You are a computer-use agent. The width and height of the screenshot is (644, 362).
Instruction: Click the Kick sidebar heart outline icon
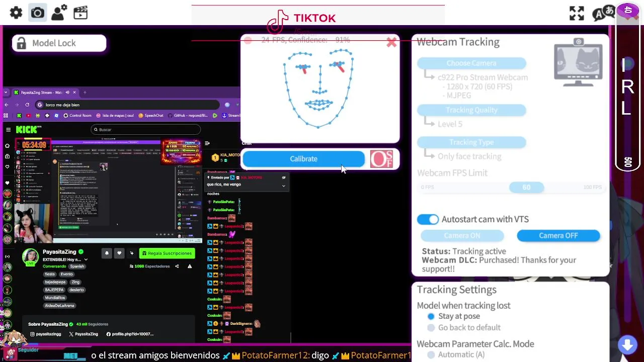[7, 166]
